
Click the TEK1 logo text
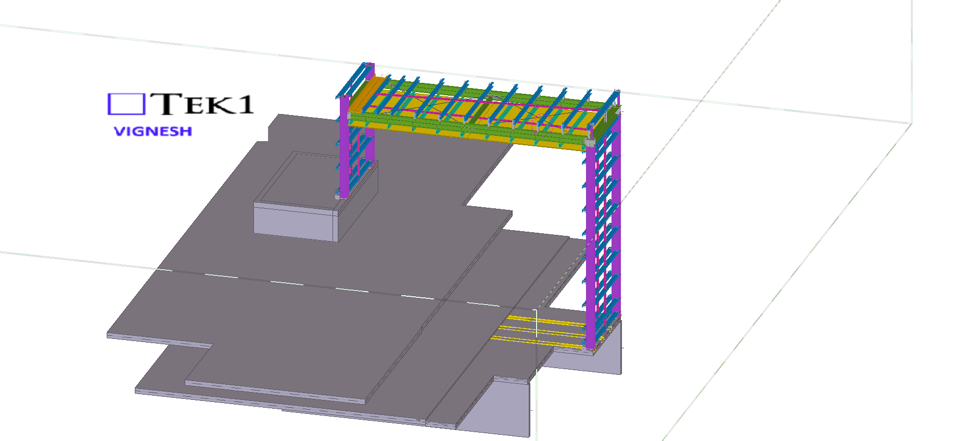[203, 104]
